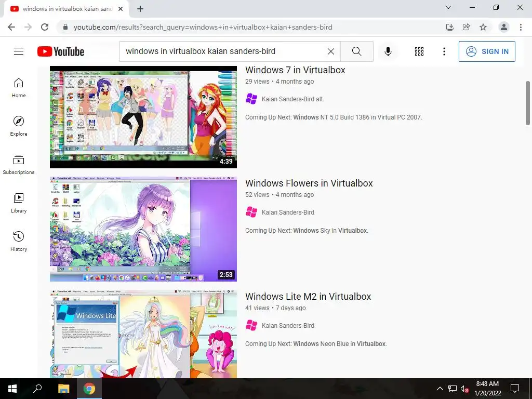Screen dimensions: 532x399
Task: Go to Home in sidebar
Action: click(x=19, y=88)
